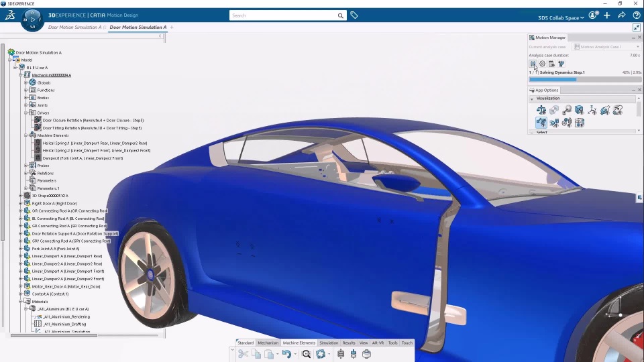The height and width of the screenshot is (362, 644).
Task: Click the 3DS logo icon
Action: tap(10, 15)
